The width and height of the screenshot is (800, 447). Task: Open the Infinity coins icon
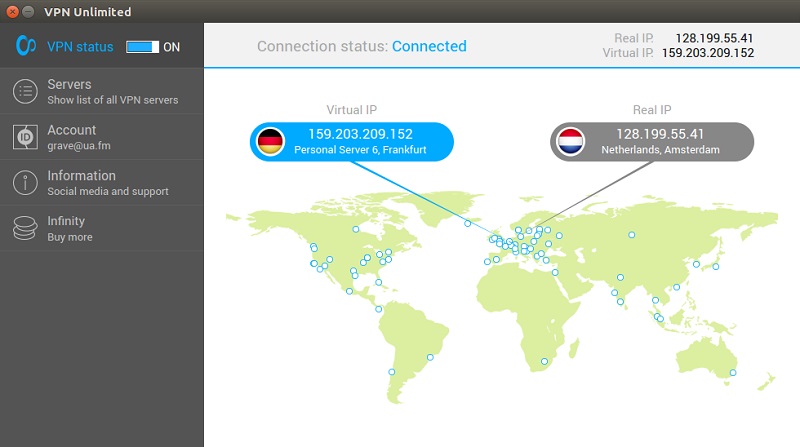click(x=26, y=228)
